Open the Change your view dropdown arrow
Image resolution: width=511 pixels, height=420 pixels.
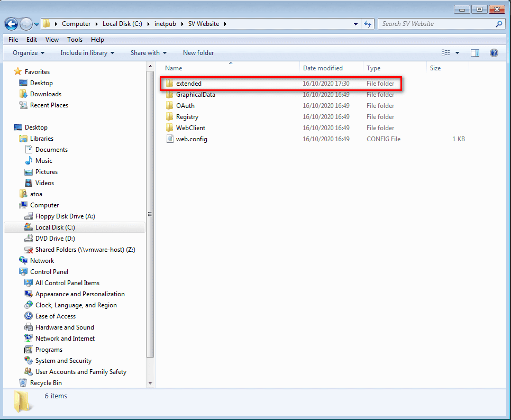tap(458, 53)
